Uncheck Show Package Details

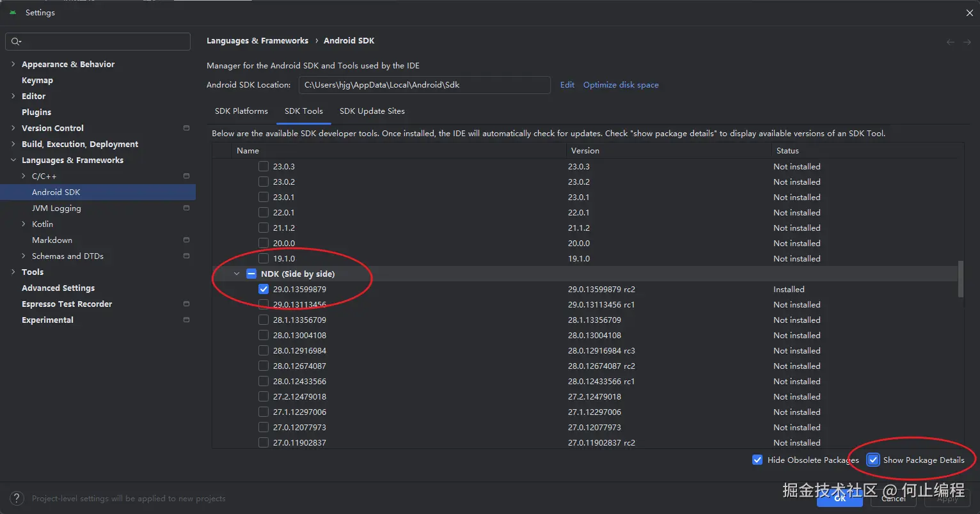pyautogui.click(x=873, y=460)
